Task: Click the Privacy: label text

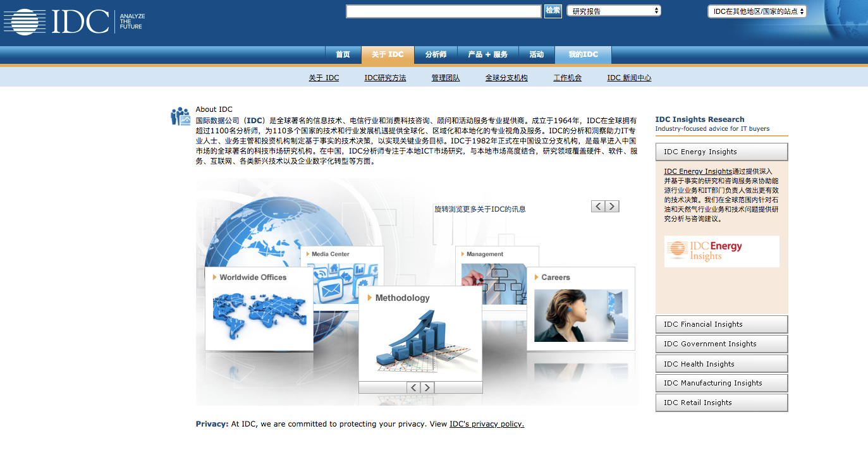Action: click(212, 424)
